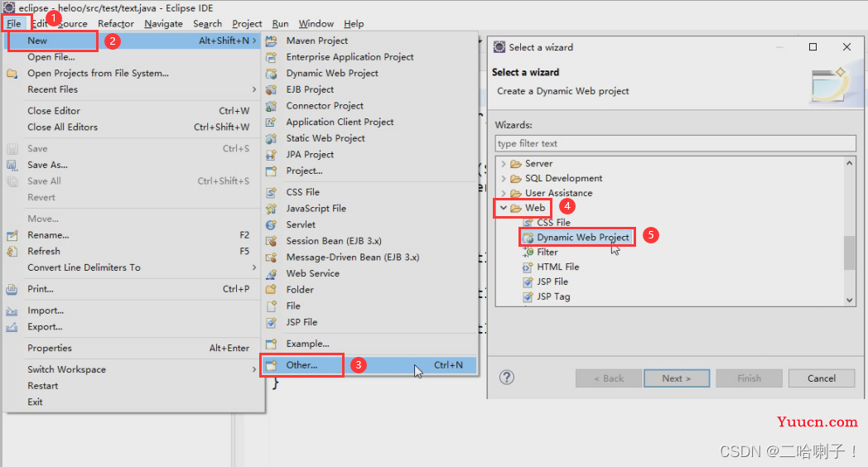Click the JSP File icon in New submenu
This screenshot has height=467, width=868.
pos(272,322)
